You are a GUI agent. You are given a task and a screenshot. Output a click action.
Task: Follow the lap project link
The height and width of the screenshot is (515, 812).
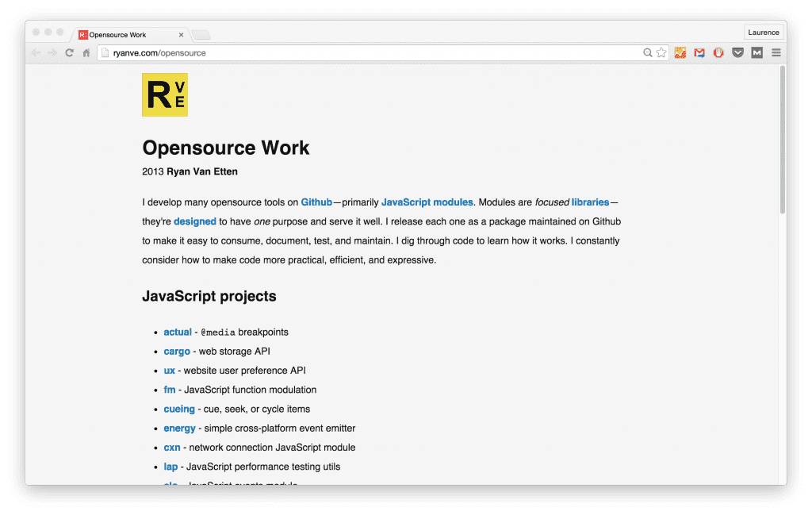(171, 467)
